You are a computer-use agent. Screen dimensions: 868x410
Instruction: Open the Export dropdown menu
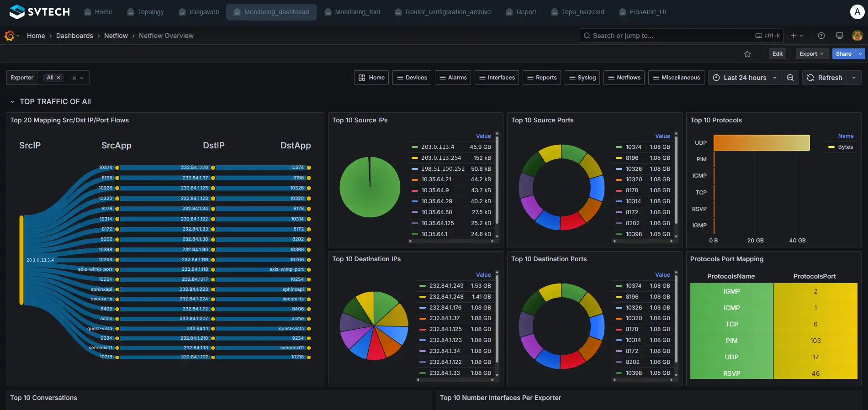point(811,54)
